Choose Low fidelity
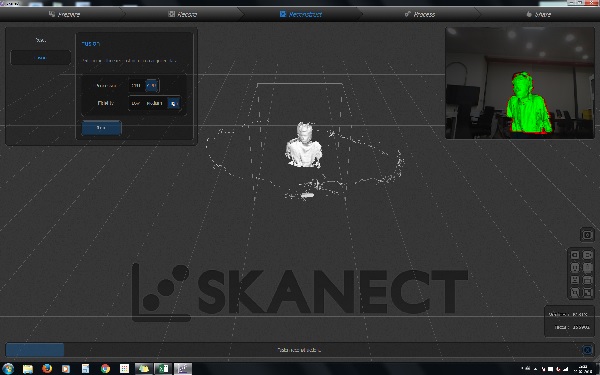The image size is (600, 375). 136,103
